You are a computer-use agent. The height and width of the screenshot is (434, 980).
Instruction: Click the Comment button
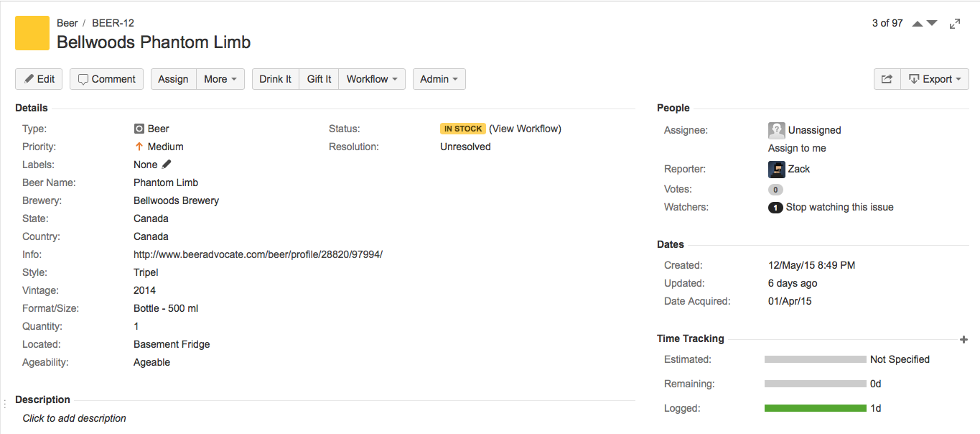(106, 79)
